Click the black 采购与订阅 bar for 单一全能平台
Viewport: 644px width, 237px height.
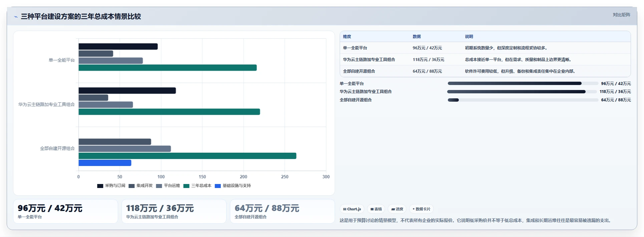[118, 47]
